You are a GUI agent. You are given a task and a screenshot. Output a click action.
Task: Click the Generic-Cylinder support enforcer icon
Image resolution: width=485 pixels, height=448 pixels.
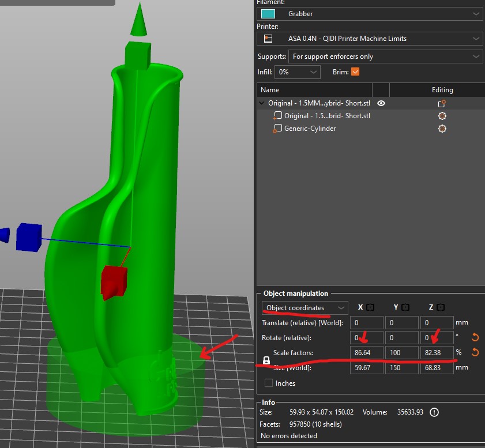277,129
